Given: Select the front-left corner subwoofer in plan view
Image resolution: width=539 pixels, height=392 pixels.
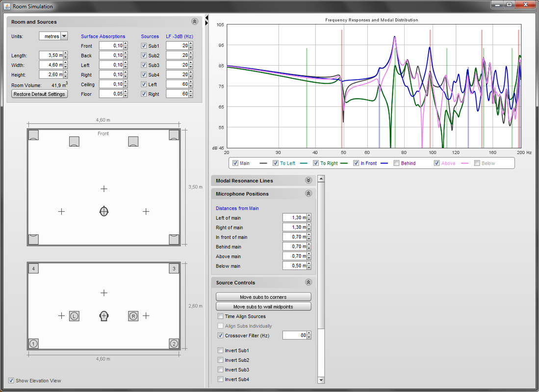Looking at the screenshot, I should click(33, 135).
